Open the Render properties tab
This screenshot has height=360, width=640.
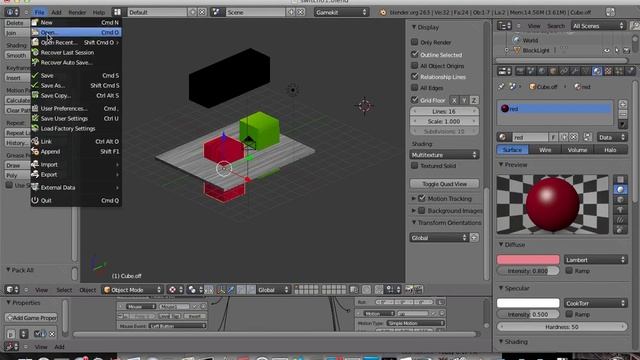pos(520,71)
